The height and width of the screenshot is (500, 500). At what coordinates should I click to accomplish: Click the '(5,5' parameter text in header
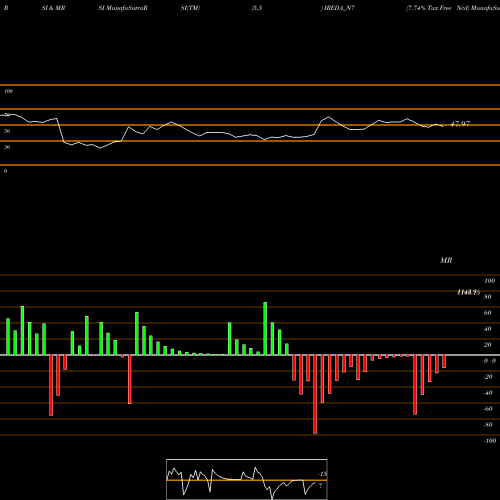257,8
